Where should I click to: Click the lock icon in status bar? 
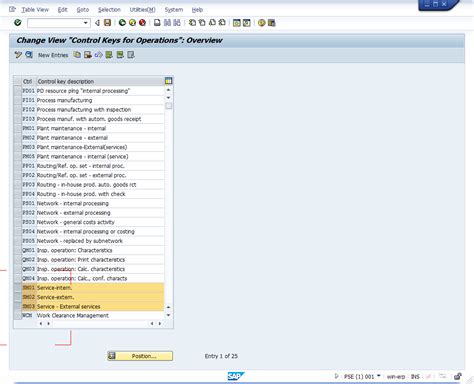click(x=458, y=376)
